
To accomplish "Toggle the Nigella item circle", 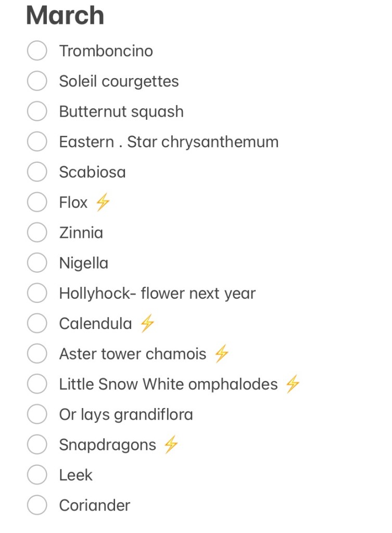I will 37,263.
